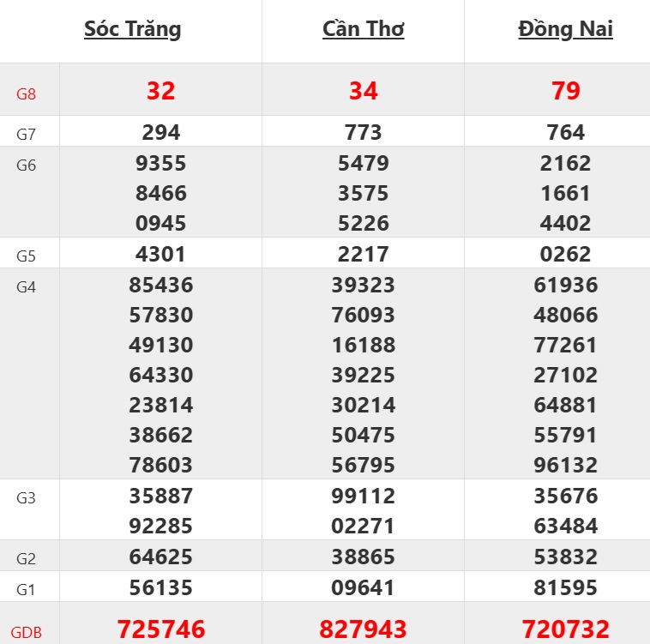Open the Cần Thơ province link
This screenshot has width=650, height=644.
(364, 29)
